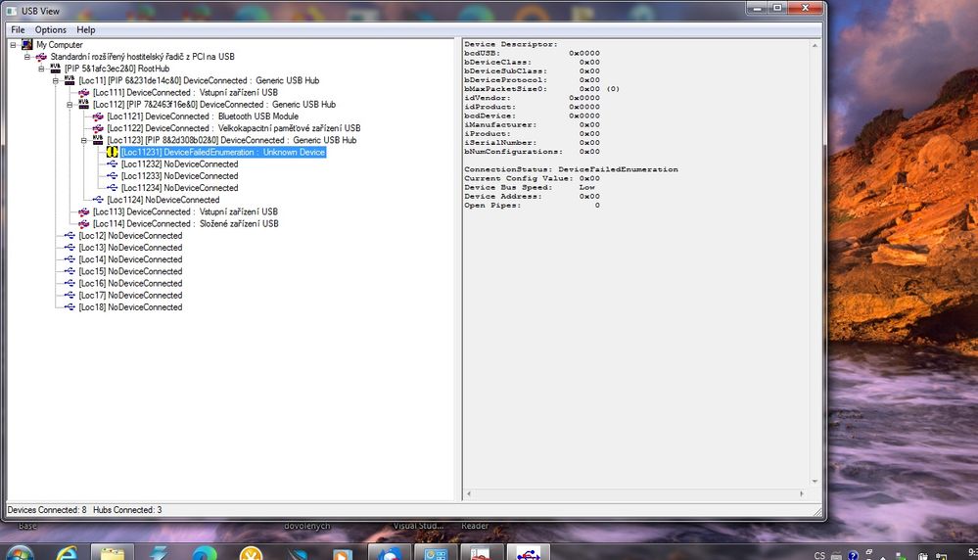This screenshot has height=560, width=978.
Task: Click the device icon for [Loc111] Vstupní zařízení USB
Action: [x=83, y=92]
